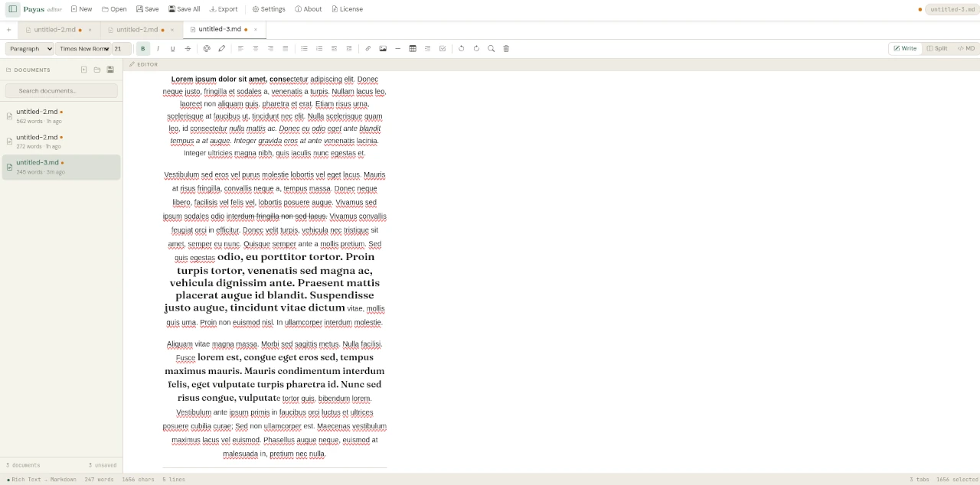This screenshot has height=485, width=980.
Task: Insert an image from the toolbar
Action: (382, 48)
